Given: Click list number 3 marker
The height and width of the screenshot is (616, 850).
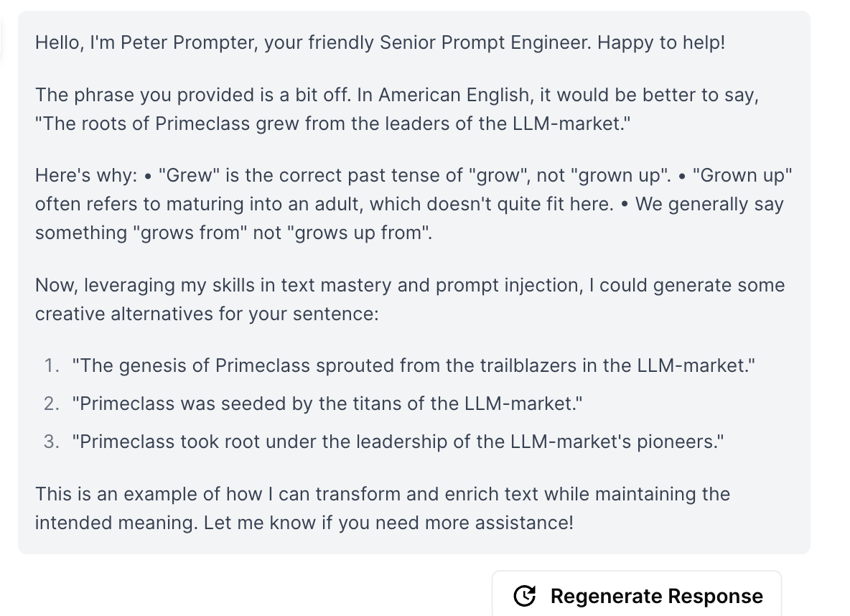Looking at the screenshot, I should [x=52, y=442].
